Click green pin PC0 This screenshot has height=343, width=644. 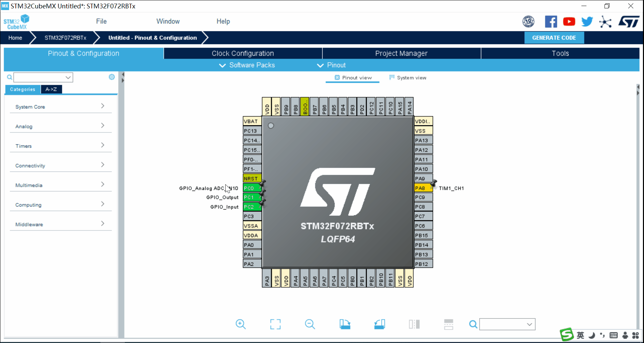pyautogui.click(x=252, y=188)
